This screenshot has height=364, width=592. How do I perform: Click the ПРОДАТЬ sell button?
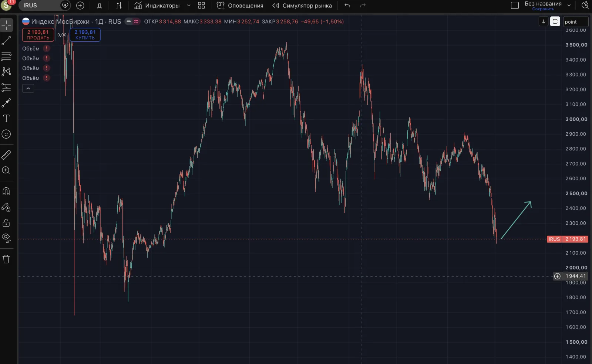coord(38,35)
